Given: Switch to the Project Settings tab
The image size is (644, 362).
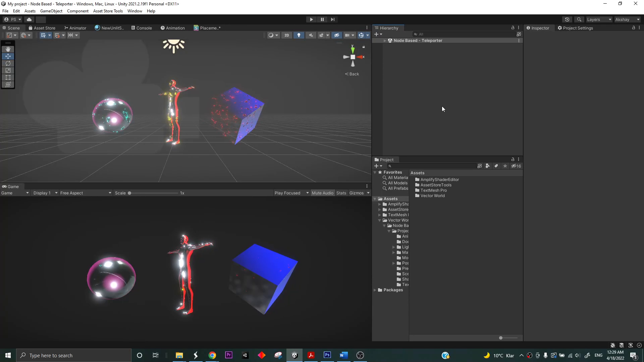Looking at the screenshot, I should (575, 28).
